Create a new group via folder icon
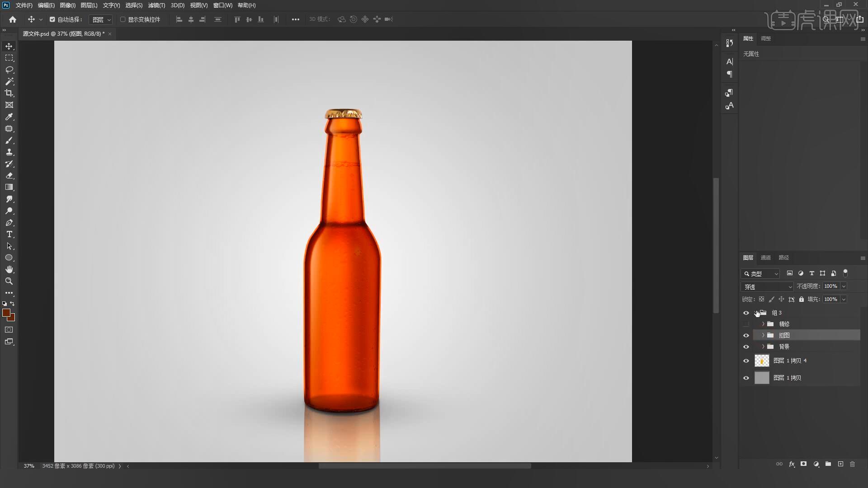The width and height of the screenshot is (868, 488). tap(828, 464)
